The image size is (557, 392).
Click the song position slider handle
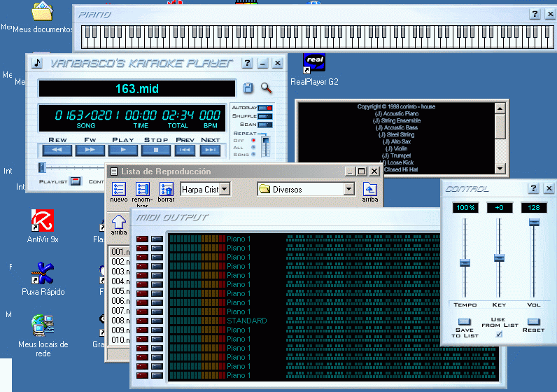point(42,167)
